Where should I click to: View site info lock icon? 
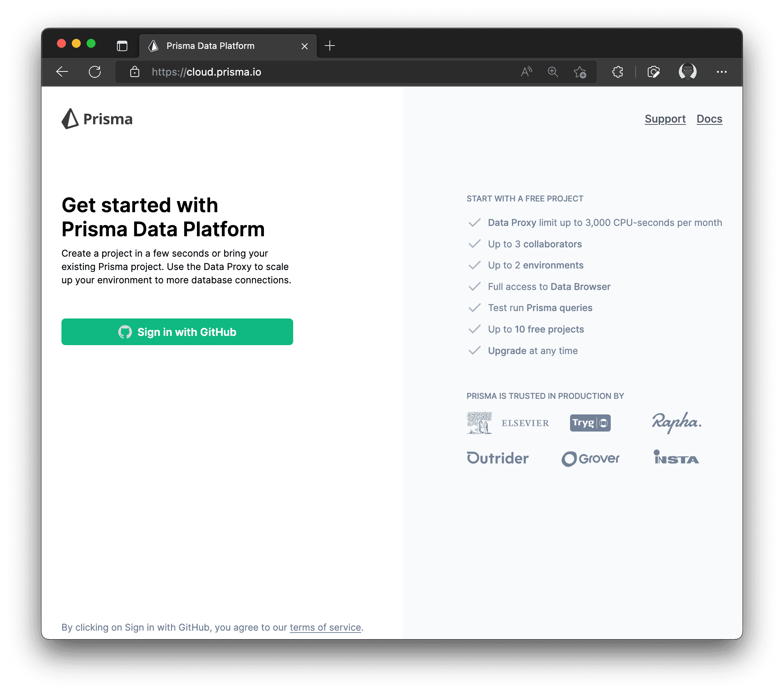[x=135, y=72]
